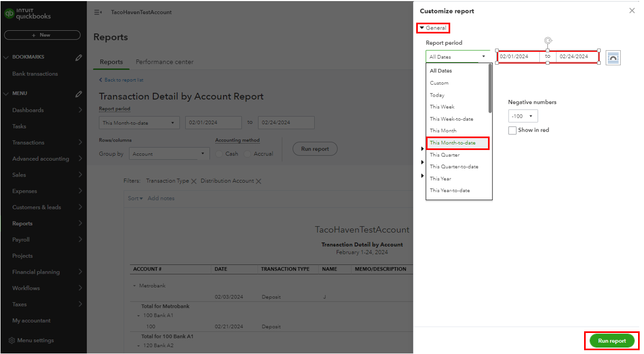The width and height of the screenshot is (644, 354).
Task: Choose This Quarter from the period list
Action: pos(457,155)
